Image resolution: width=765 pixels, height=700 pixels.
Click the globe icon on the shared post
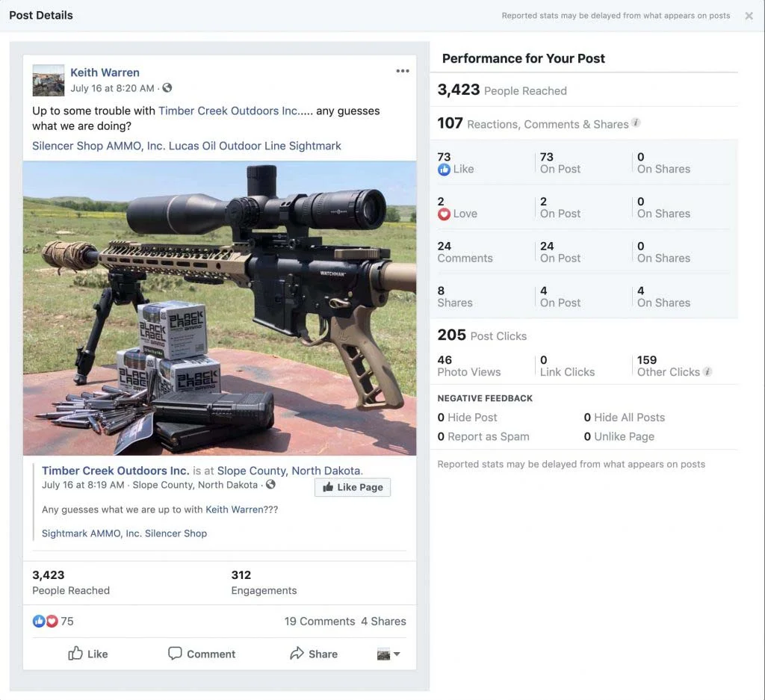click(270, 484)
